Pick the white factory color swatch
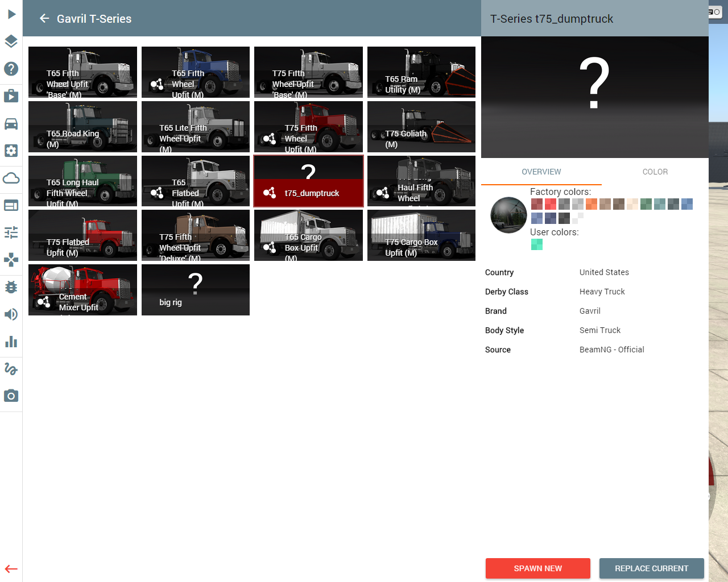Image resolution: width=728 pixels, height=582 pixels. [578, 218]
